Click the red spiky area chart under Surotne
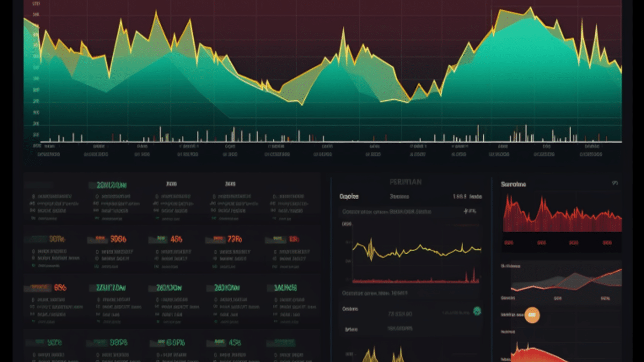Screen dimensions: 644x362 pyautogui.click(x=562, y=215)
